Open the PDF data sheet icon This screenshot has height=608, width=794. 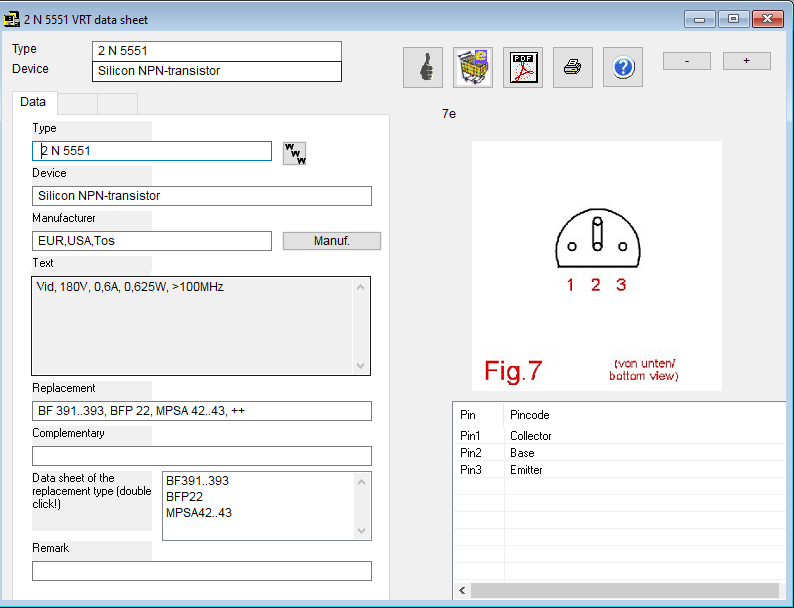click(x=523, y=67)
